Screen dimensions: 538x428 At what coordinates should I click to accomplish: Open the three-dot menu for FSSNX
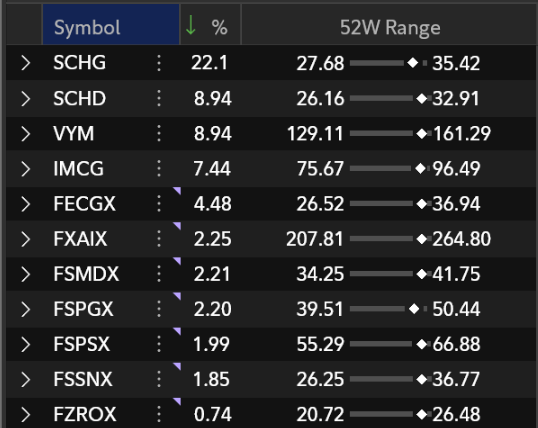159,380
